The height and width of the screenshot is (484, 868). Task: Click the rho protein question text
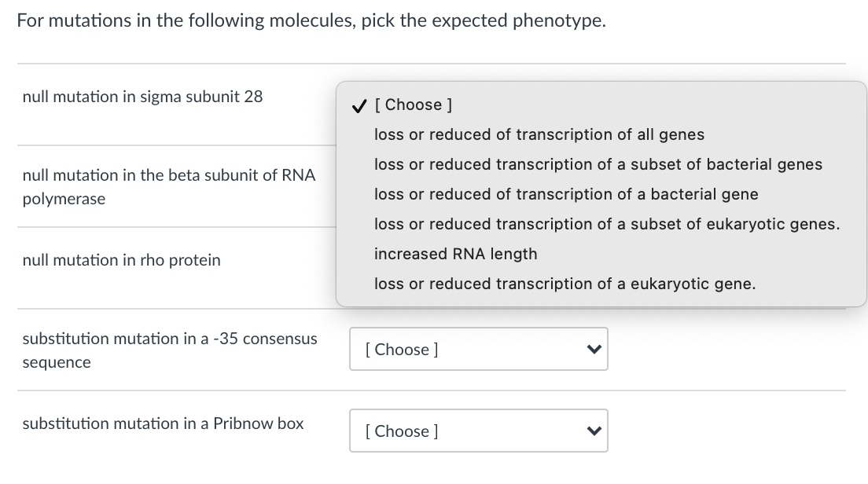click(x=120, y=260)
